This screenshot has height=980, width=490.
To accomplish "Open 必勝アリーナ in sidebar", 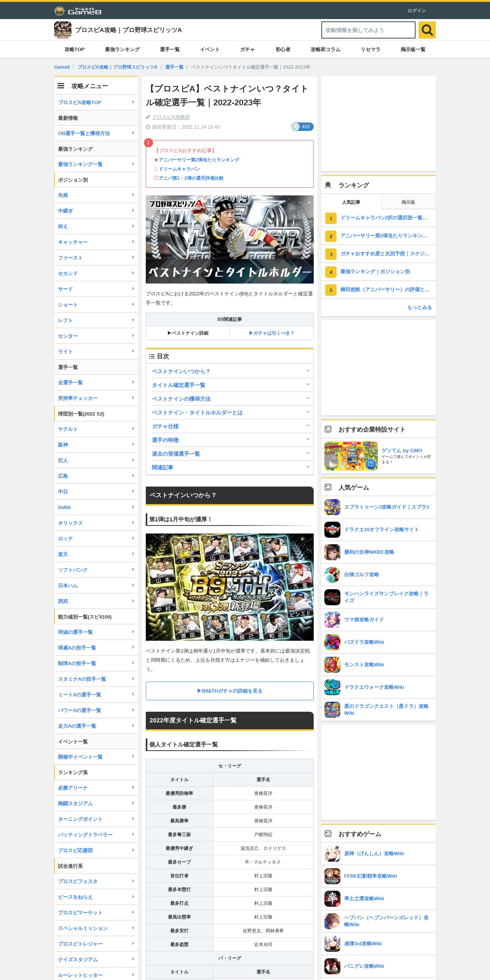I will click(x=96, y=788).
